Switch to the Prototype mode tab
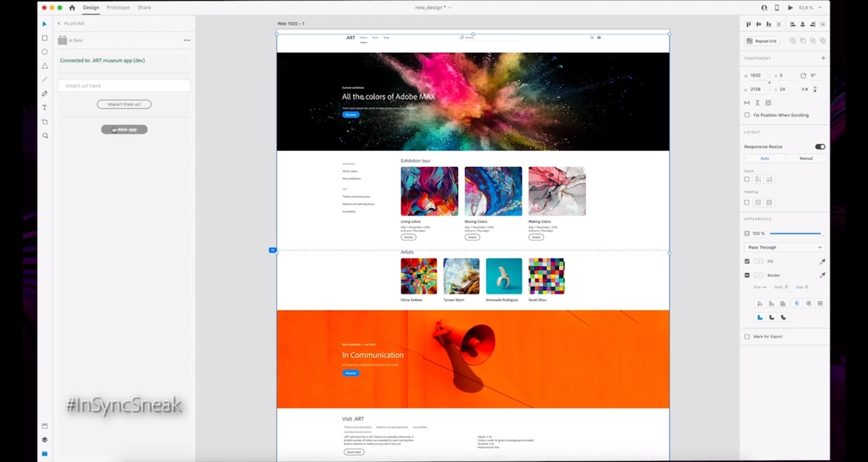The width and height of the screenshot is (868, 462). (x=118, y=7)
